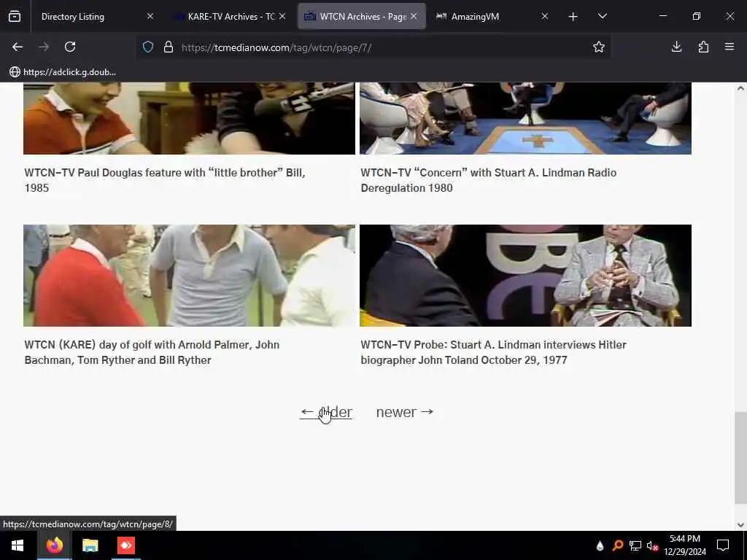This screenshot has width=747, height=560.
Task: Open the taskbar clock and date
Action: click(684, 545)
